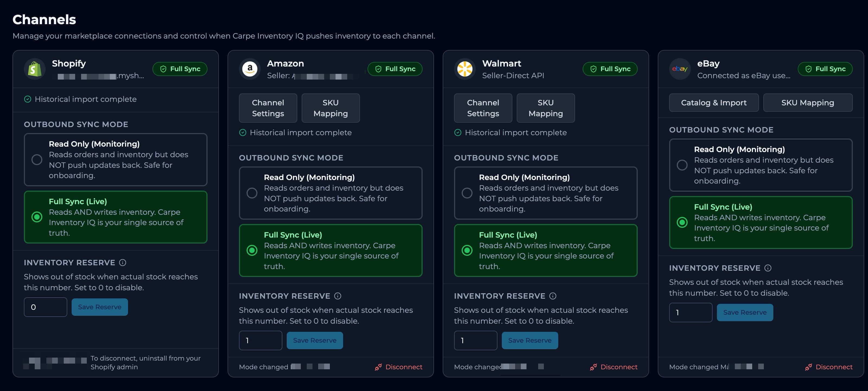
Task: Click shield icon in Shopify Full Sync badge
Action: [x=163, y=69]
